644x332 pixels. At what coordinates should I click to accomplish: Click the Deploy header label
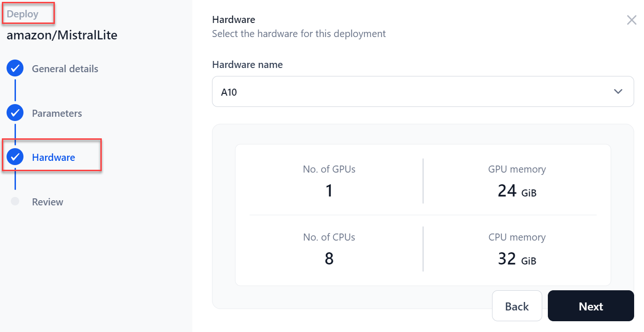(x=23, y=14)
